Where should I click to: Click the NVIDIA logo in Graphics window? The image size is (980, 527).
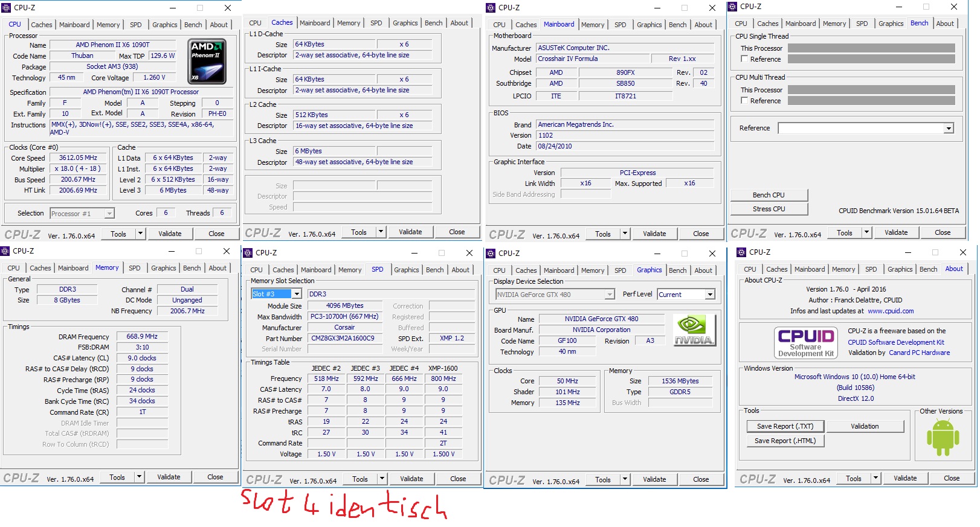(694, 331)
